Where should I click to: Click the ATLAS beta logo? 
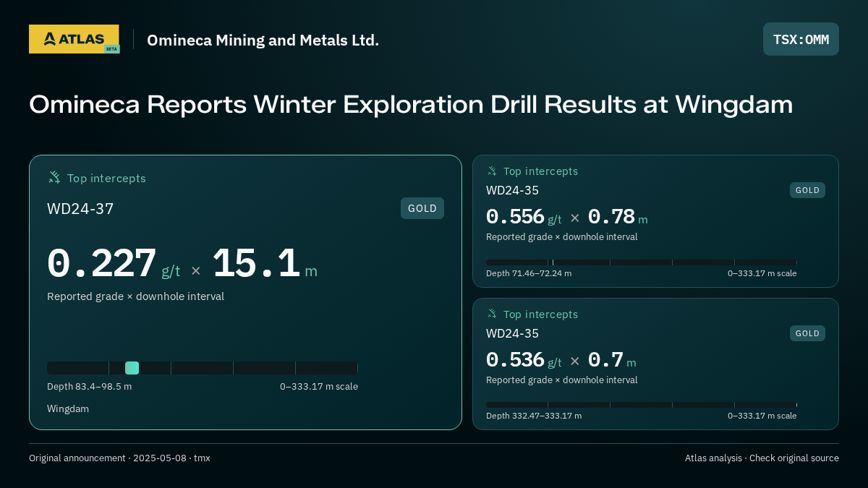click(x=74, y=39)
